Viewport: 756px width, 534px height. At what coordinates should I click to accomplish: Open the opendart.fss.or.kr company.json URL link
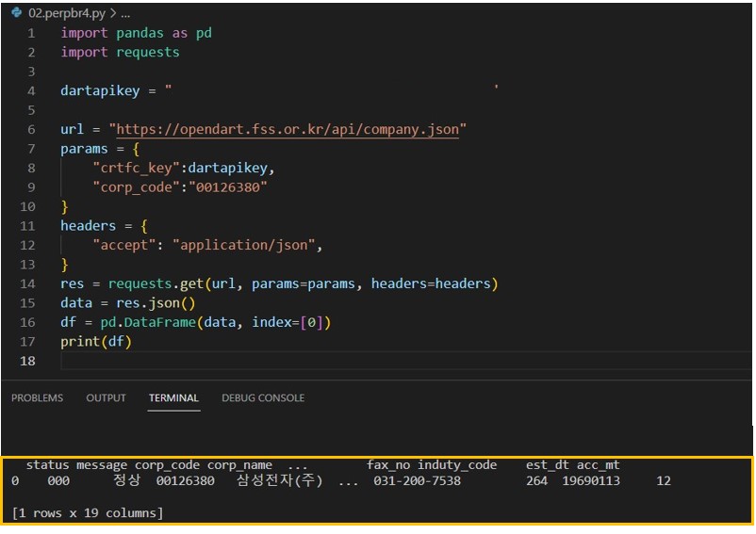pyautogui.click(x=288, y=129)
